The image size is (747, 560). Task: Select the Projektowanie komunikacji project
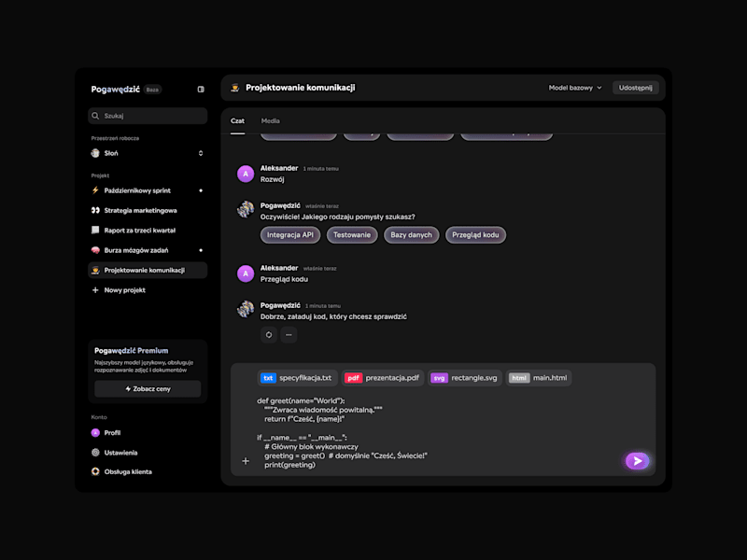point(148,270)
